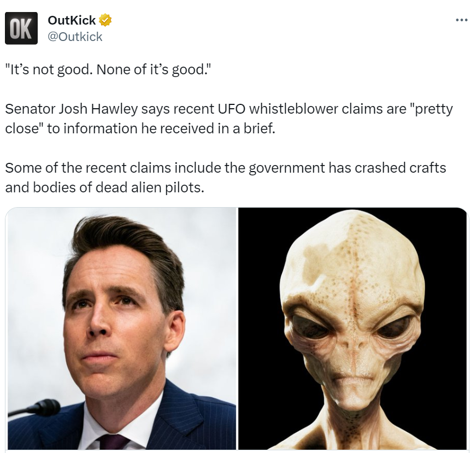Click the text "received in a brief"
This screenshot has height=453, width=476.
[217, 128]
